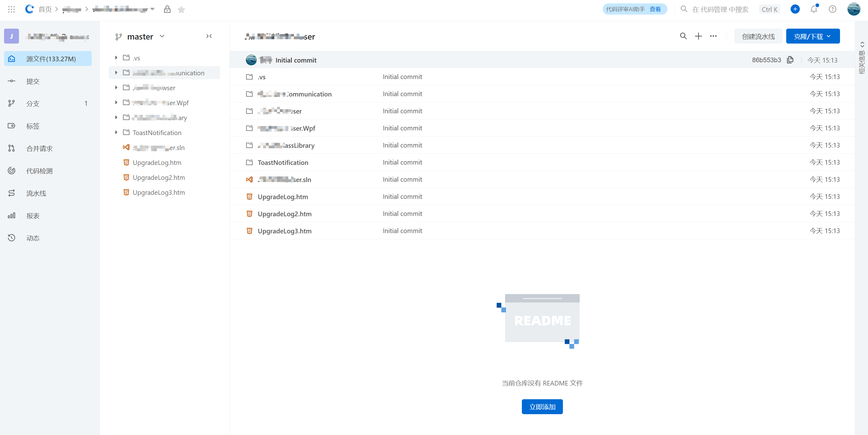Expand the ToastNotification folder in tree

pos(116,133)
